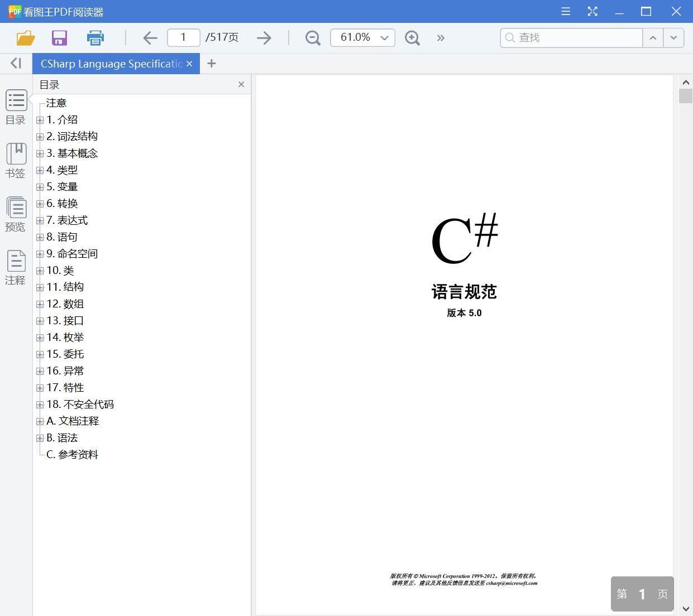Screen dimensions: 693x616
Task: Click inside the page number input field
Action: [x=183, y=37]
